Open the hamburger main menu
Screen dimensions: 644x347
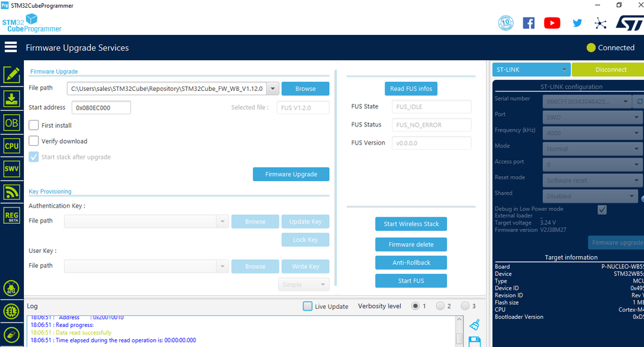coord(11,47)
